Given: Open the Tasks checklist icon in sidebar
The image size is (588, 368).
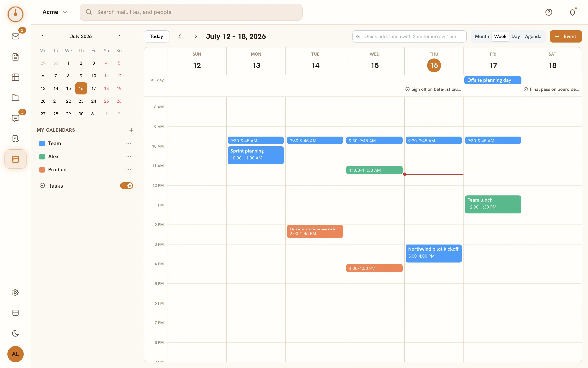Looking at the screenshot, I should point(15,139).
